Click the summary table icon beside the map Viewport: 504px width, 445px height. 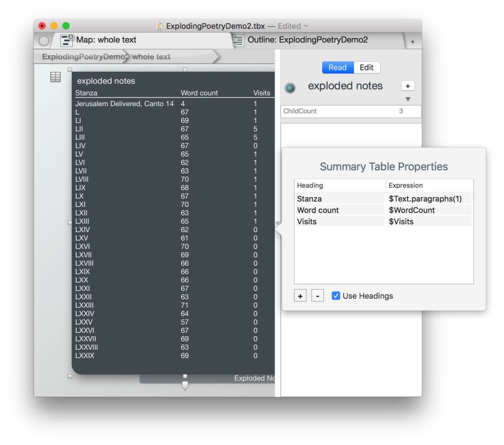pyautogui.click(x=55, y=77)
